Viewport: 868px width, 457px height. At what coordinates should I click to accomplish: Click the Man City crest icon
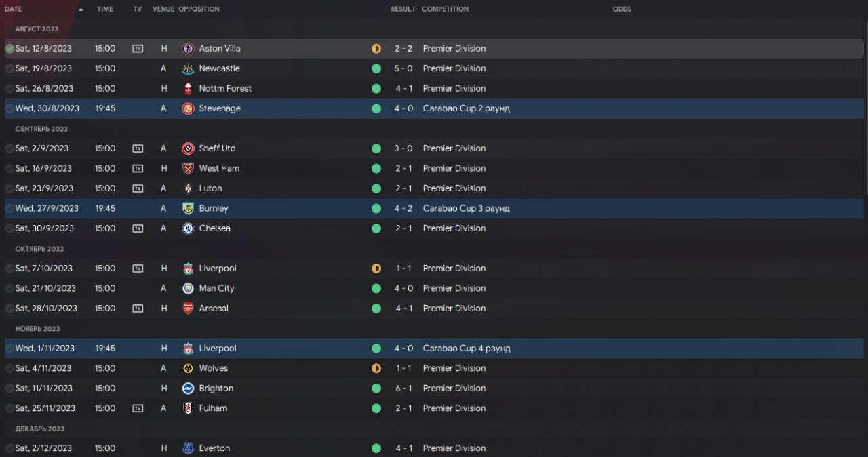(x=188, y=288)
